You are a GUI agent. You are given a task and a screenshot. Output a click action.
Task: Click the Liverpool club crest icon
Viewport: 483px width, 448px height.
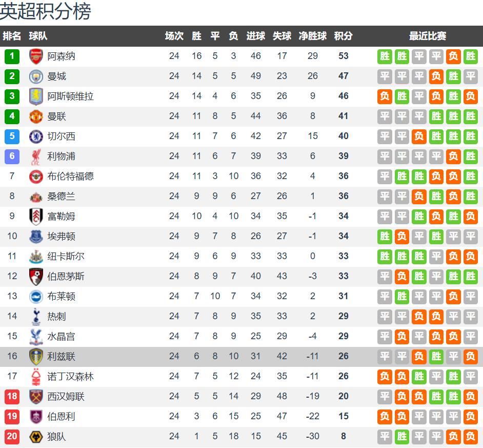36,156
